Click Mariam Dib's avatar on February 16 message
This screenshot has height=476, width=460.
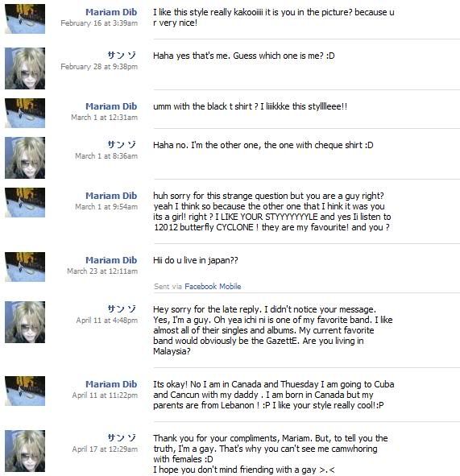click(x=25, y=19)
